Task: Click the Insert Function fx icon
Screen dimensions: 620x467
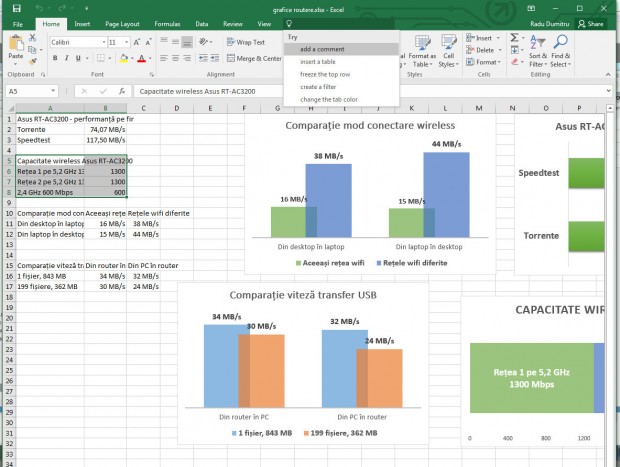Action: pos(122,91)
